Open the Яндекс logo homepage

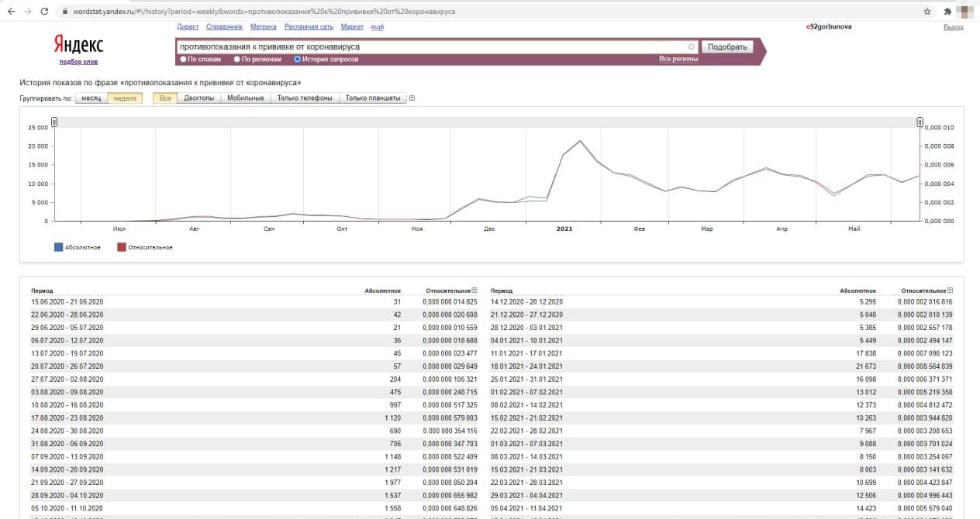[x=78, y=44]
